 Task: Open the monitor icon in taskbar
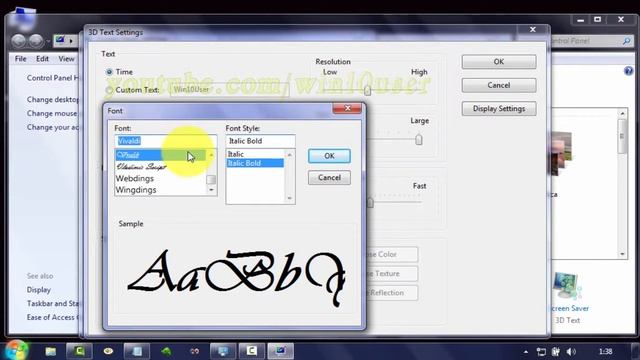point(223,351)
